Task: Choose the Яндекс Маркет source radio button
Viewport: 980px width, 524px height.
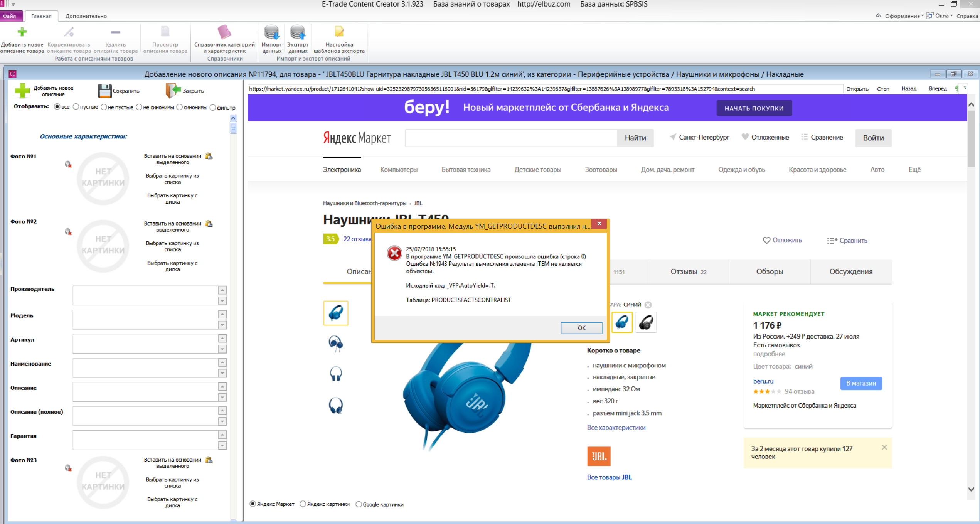Action: tap(253, 504)
